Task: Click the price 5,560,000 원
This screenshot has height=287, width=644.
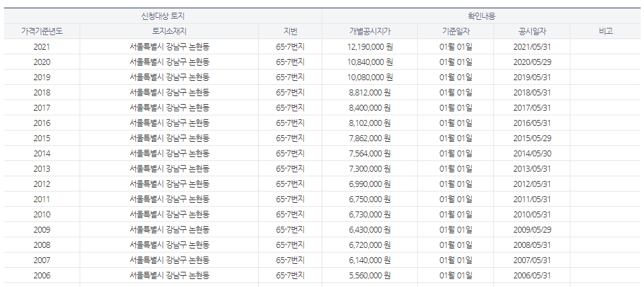Action: [x=369, y=276]
